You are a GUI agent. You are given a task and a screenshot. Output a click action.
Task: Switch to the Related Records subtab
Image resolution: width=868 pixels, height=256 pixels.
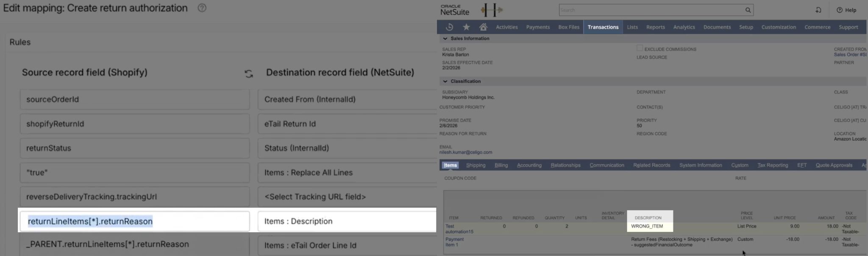tap(651, 165)
